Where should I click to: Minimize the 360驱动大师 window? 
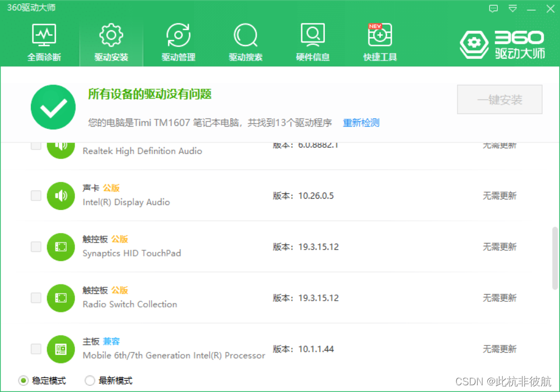tap(531, 10)
